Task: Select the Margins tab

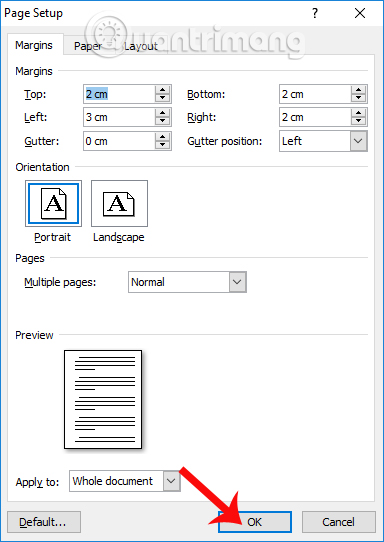Action: tap(34, 45)
